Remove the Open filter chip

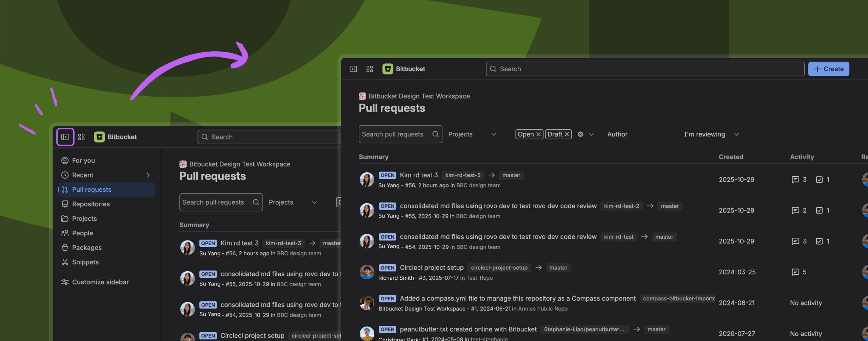[x=539, y=134]
